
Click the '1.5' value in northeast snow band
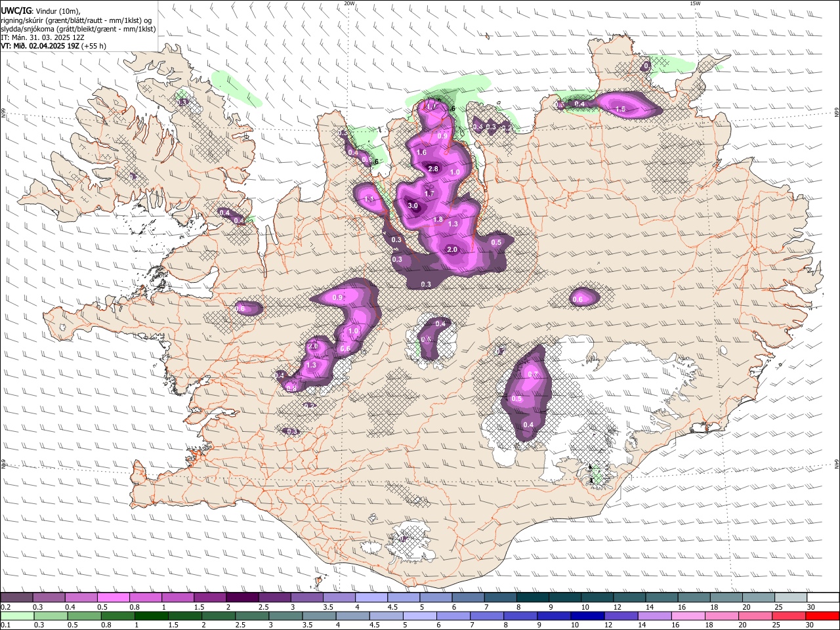pyautogui.click(x=621, y=109)
